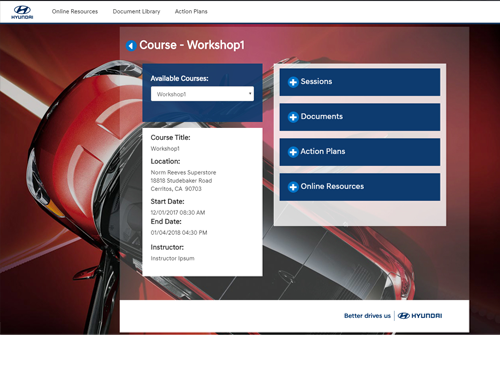Click the 18818 Studebaker Road address line

point(181,181)
